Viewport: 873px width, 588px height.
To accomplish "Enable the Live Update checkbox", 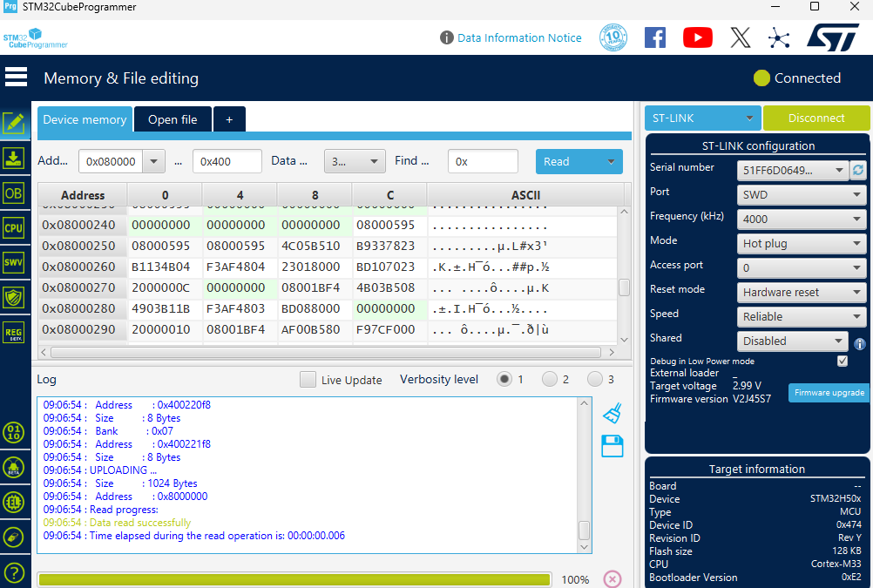I will (308, 379).
